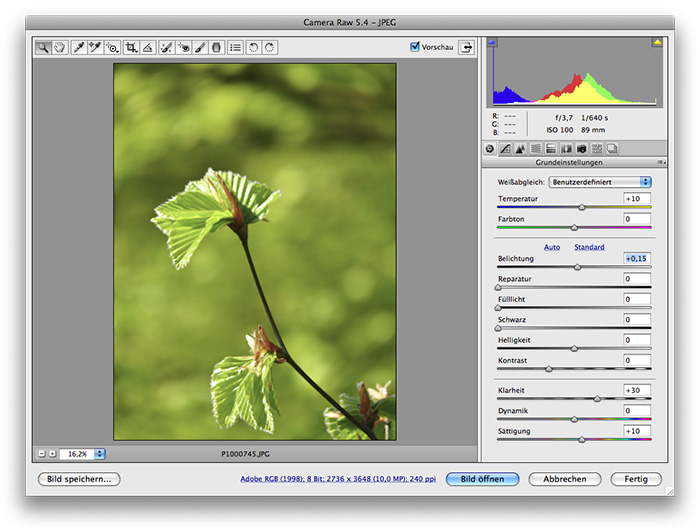This screenshot has height=531, width=700.
Task: Click the Klarheit slider handle
Action: point(598,398)
